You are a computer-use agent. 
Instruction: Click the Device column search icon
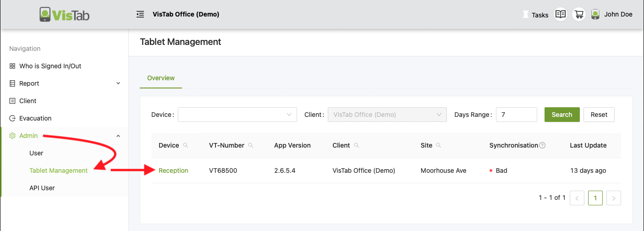186,145
